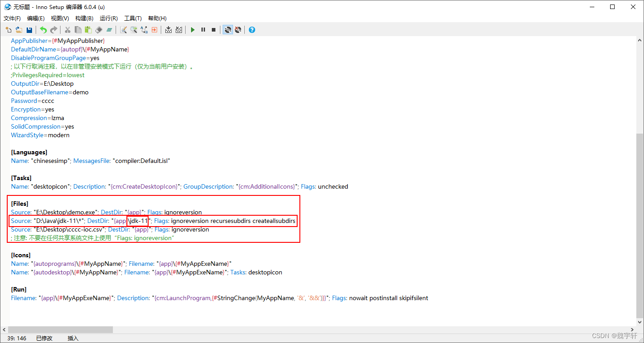Open the 工具(T) menu

(133, 18)
